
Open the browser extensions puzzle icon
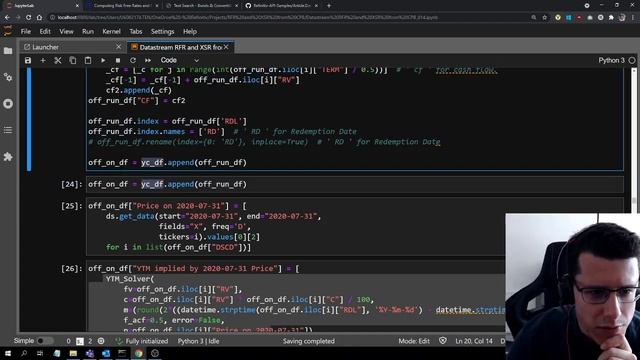(611, 18)
